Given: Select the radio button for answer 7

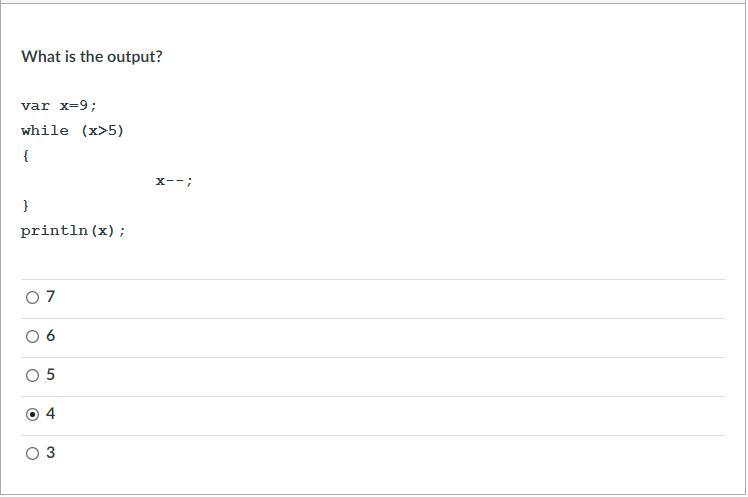Looking at the screenshot, I should tap(32, 297).
